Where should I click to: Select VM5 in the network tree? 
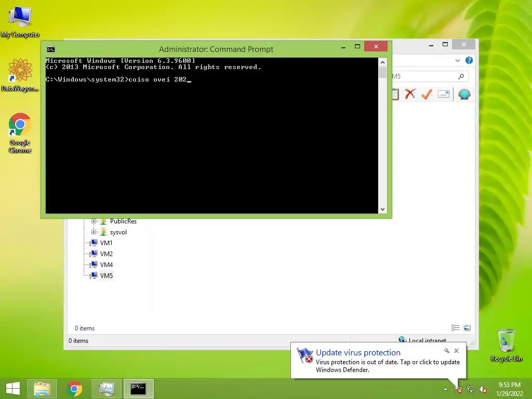click(x=106, y=275)
